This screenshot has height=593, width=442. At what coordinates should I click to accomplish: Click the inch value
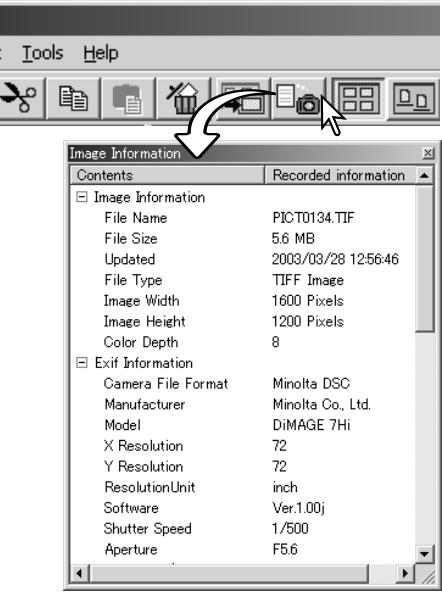285,487
